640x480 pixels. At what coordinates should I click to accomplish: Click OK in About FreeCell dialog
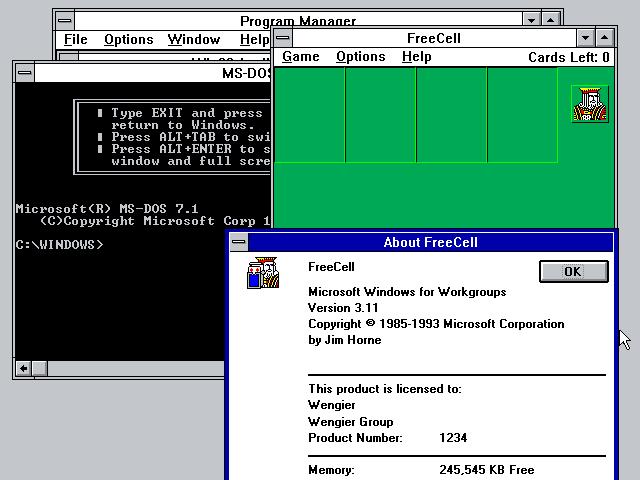pos(573,271)
